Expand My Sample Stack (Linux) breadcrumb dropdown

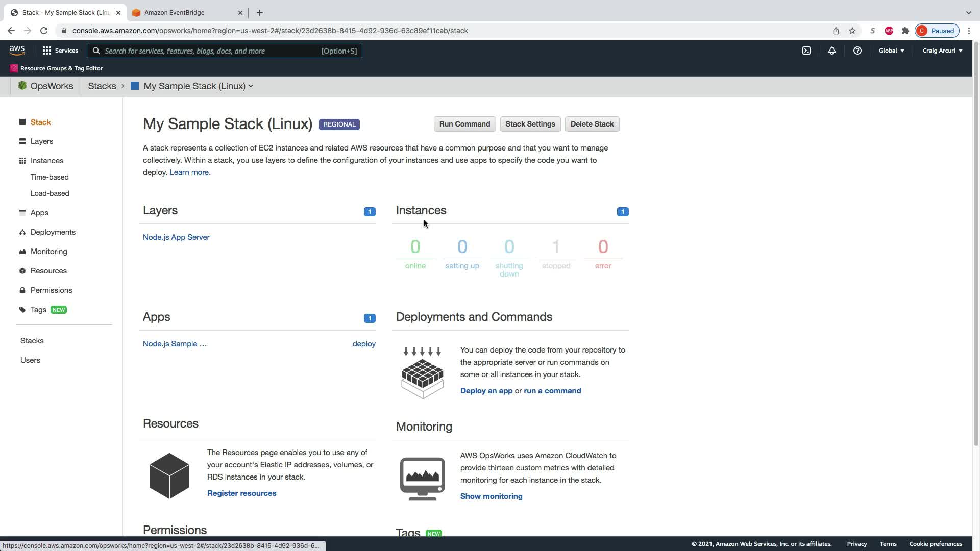tap(251, 86)
